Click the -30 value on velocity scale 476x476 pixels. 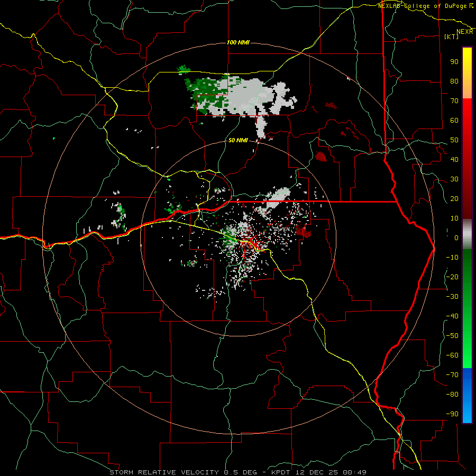tap(452, 297)
